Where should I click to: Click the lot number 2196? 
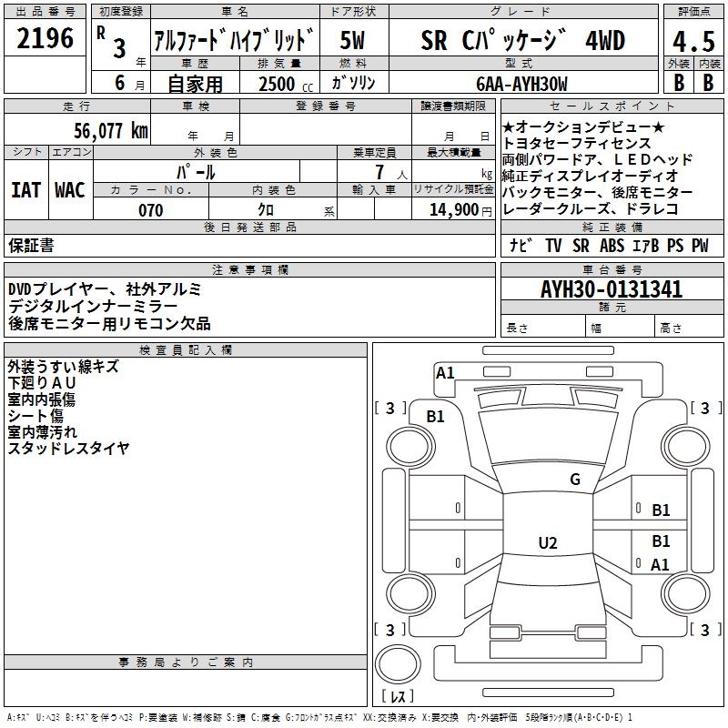(45, 39)
